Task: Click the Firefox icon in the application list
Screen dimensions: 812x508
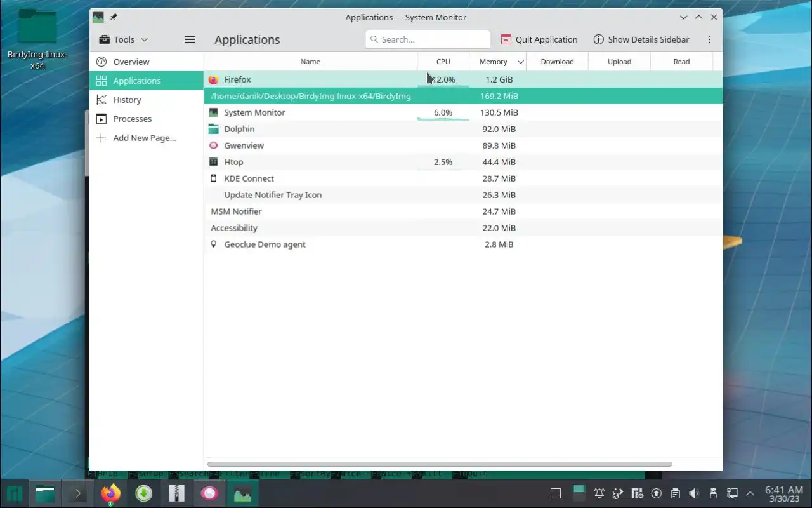Action: click(213, 79)
